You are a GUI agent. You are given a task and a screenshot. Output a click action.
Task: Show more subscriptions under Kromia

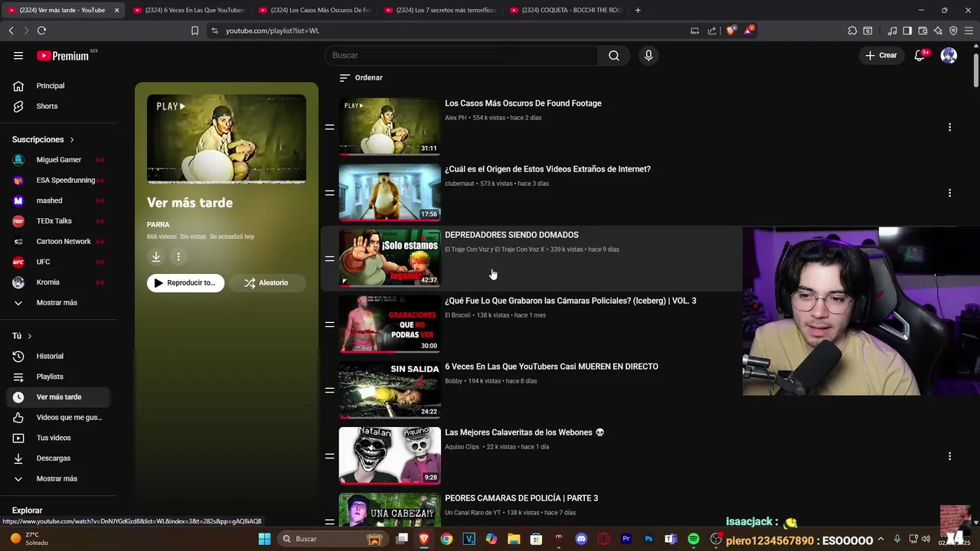coord(55,302)
